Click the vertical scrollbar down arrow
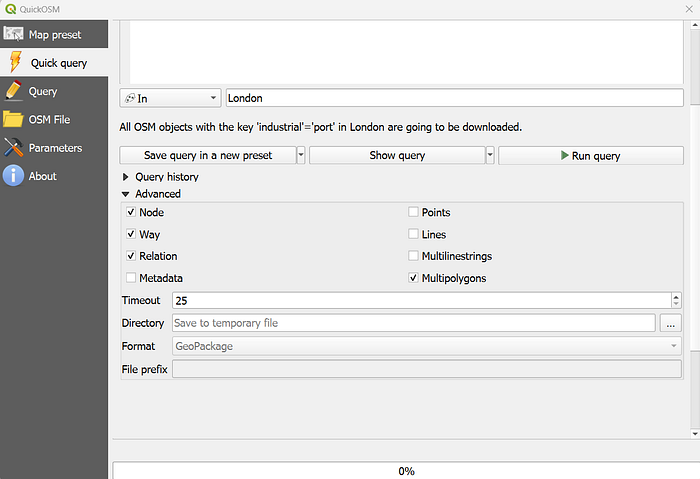Viewport: 700px width, 479px height. point(695,433)
